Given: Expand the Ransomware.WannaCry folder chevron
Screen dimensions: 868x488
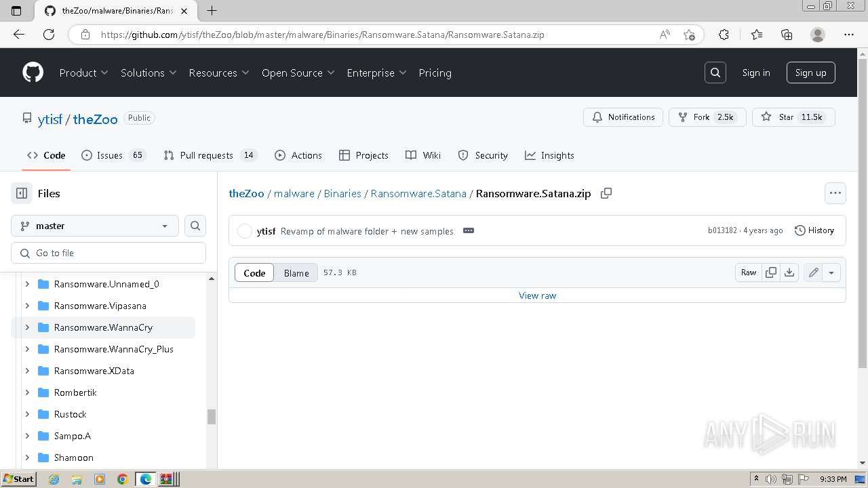Looking at the screenshot, I should (x=27, y=327).
